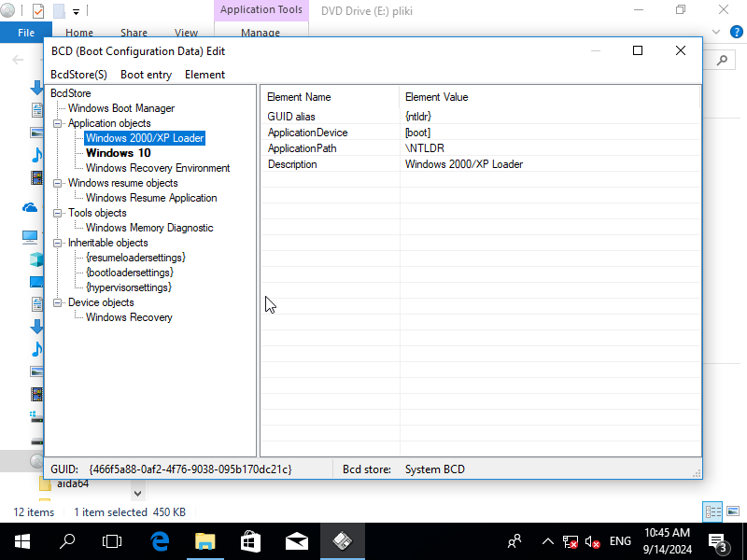Select the ApplicationPath row

(x=480, y=148)
